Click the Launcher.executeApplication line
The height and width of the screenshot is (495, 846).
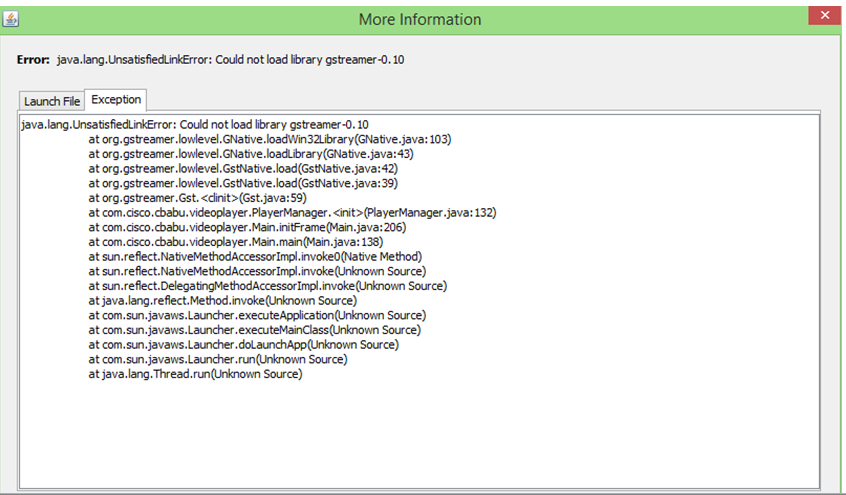coord(257,315)
